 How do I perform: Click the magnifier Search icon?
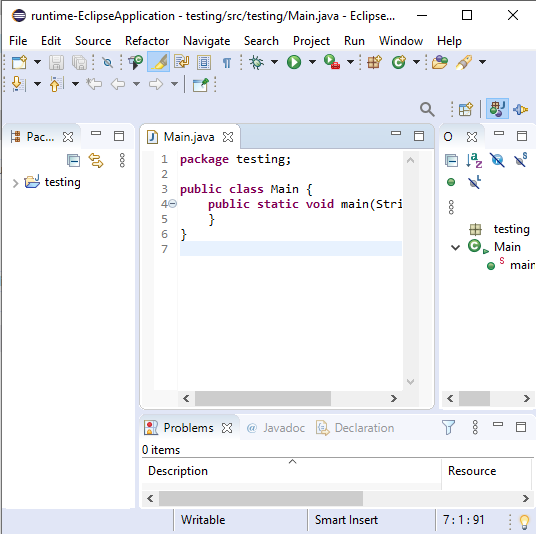(x=427, y=110)
